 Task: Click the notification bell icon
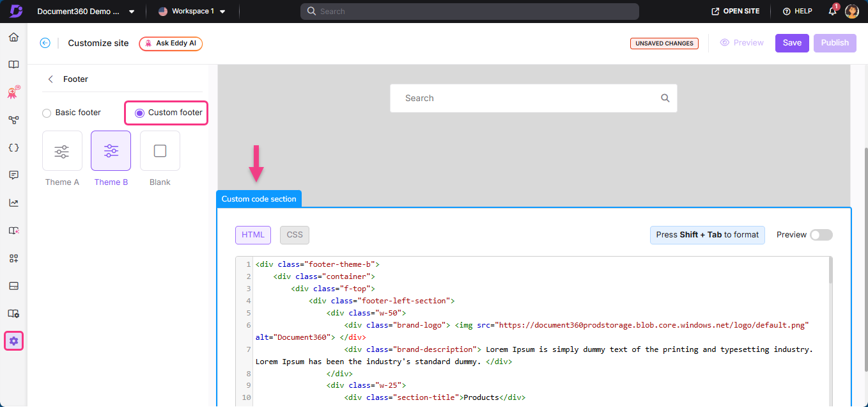pyautogui.click(x=833, y=11)
